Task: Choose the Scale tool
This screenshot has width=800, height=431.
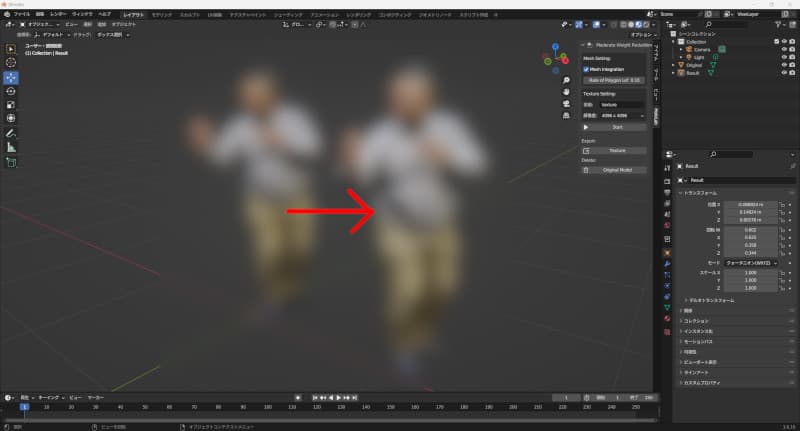Action: 11,104
